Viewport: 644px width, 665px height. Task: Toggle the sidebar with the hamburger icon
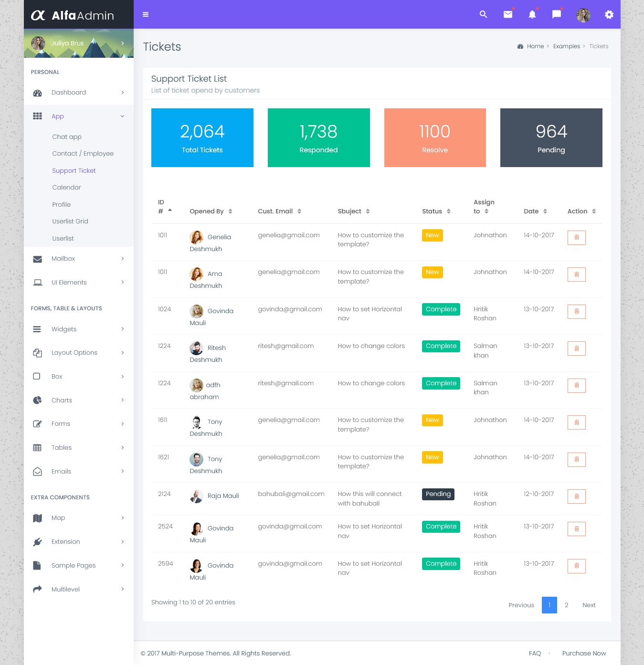tap(146, 14)
